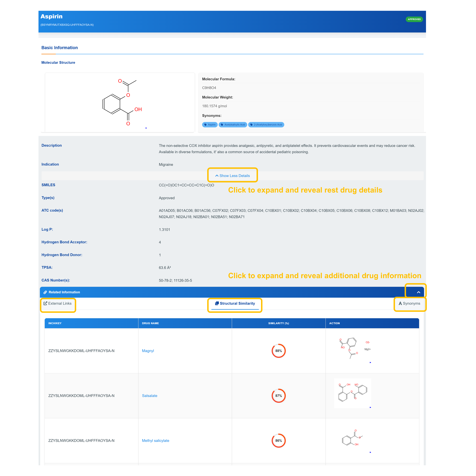
Task: Select the Synonyms tab
Action: [x=410, y=303]
